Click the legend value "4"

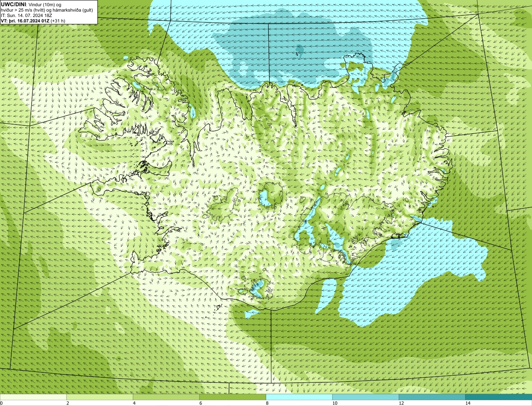click(134, 403)
